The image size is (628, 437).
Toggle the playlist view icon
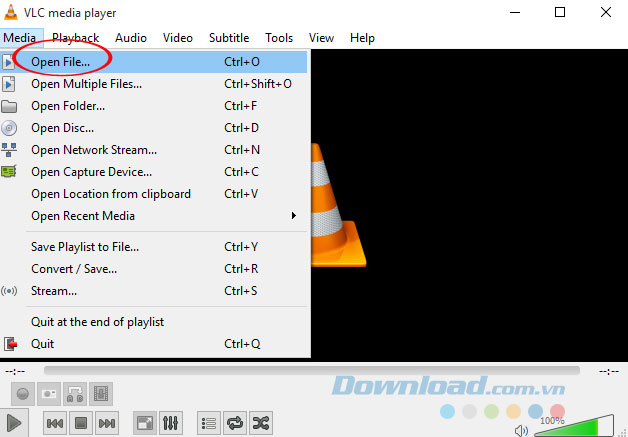(x=209, y=423)
